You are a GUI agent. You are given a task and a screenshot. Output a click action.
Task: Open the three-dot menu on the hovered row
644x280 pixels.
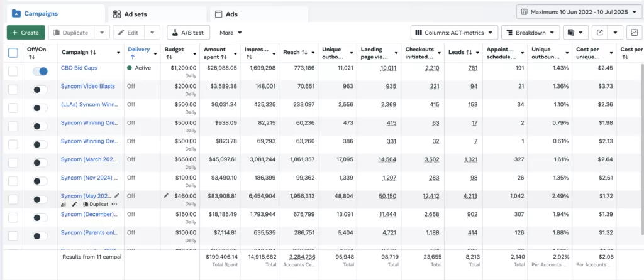pyautogui.click(x=114, y=204)
